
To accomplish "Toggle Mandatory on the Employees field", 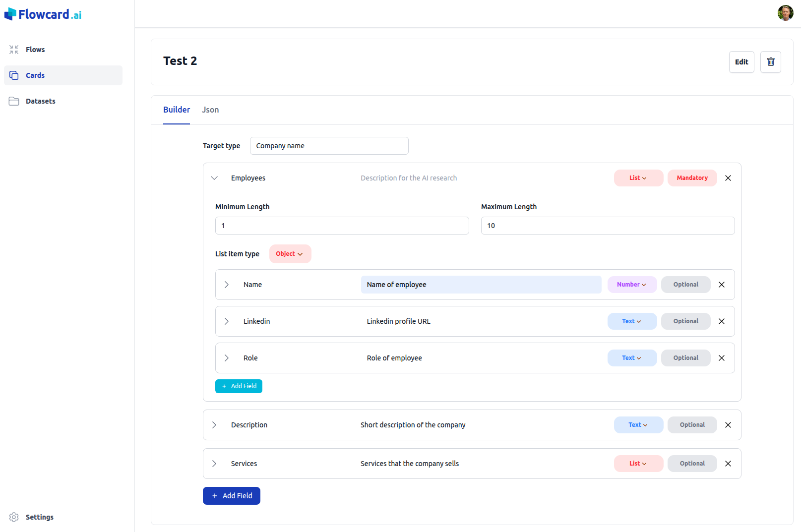I will pos(691,177).
